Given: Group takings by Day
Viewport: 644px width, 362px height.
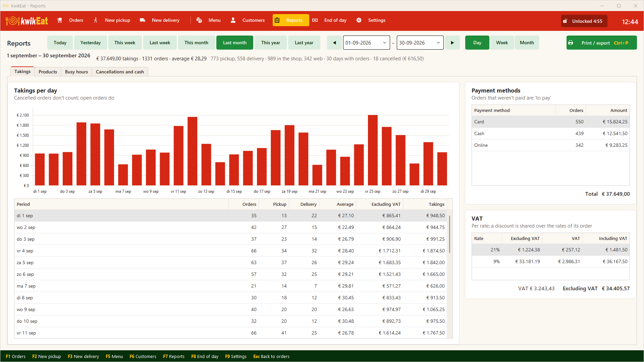Looking at the screenshot, I should tap(477, 43).
